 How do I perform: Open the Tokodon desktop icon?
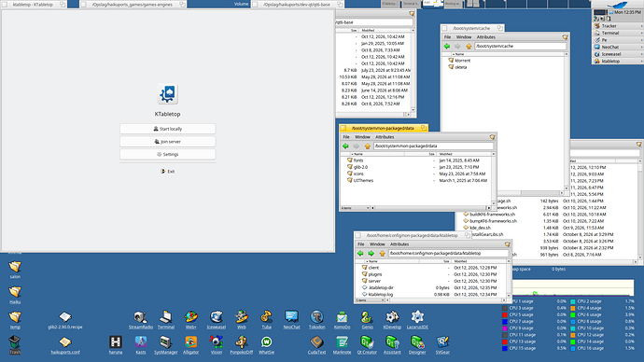316,320
